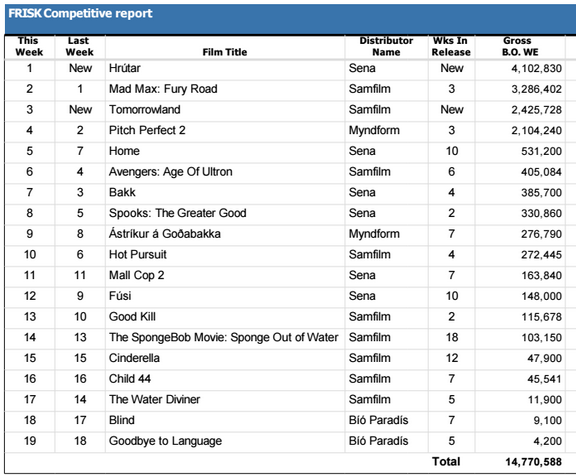Click the Mad Max: Fury Road row title
This screenshot has height=475, width=576.
163,89
